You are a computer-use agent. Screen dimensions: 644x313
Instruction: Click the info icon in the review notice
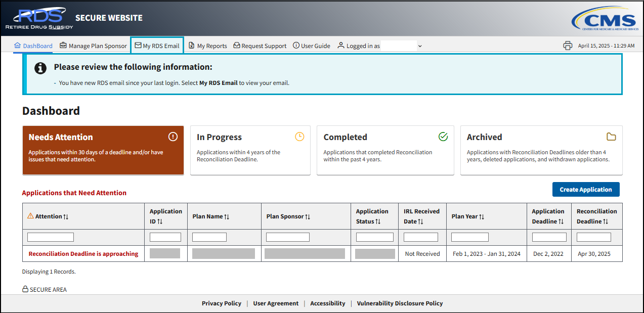coord(40,68)
